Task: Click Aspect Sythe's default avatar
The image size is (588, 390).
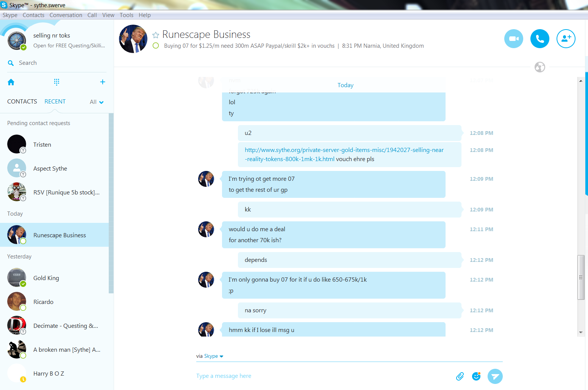Action: click(17, 168)
